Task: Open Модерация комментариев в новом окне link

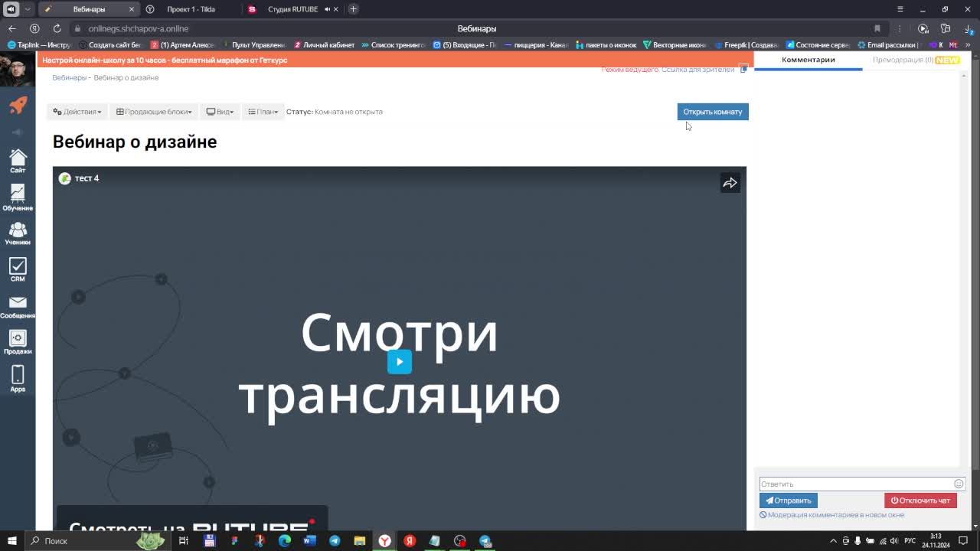Action: click(831, 515)
